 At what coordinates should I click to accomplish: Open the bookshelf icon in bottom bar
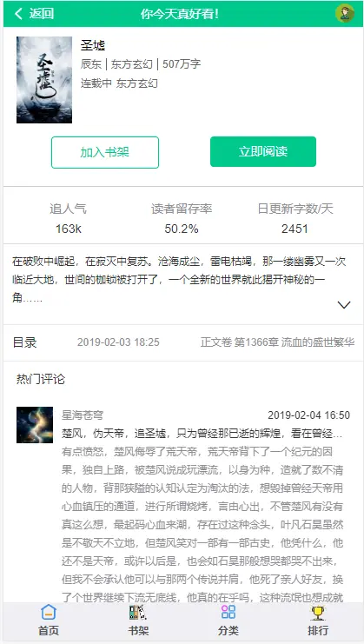(138, 613)
